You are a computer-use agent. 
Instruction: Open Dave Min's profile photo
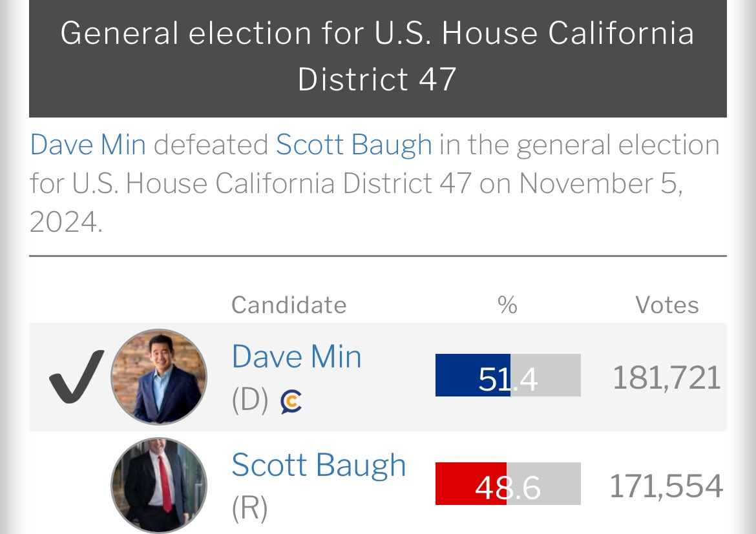coord(159,377)
